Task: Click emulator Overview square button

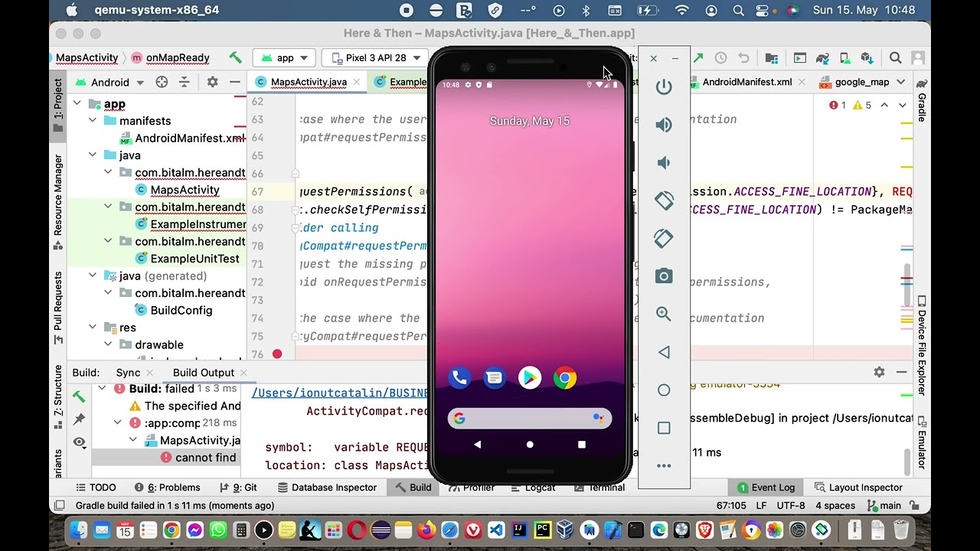Action: [664, 428]
